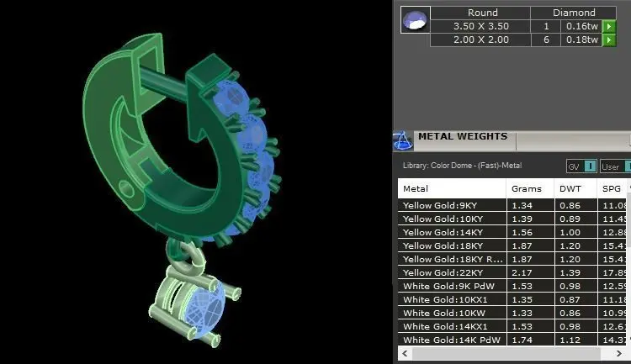
Task: Select the White Gold:9K PdW row
Action: [512, 286]
